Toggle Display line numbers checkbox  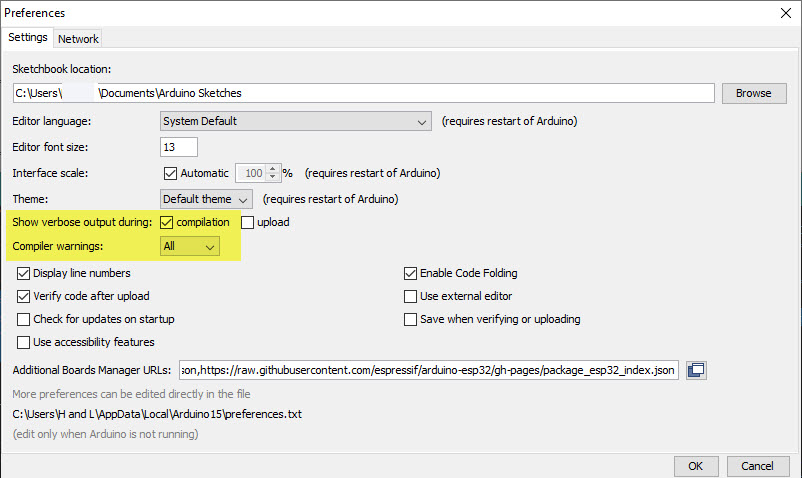click(24, 273)
